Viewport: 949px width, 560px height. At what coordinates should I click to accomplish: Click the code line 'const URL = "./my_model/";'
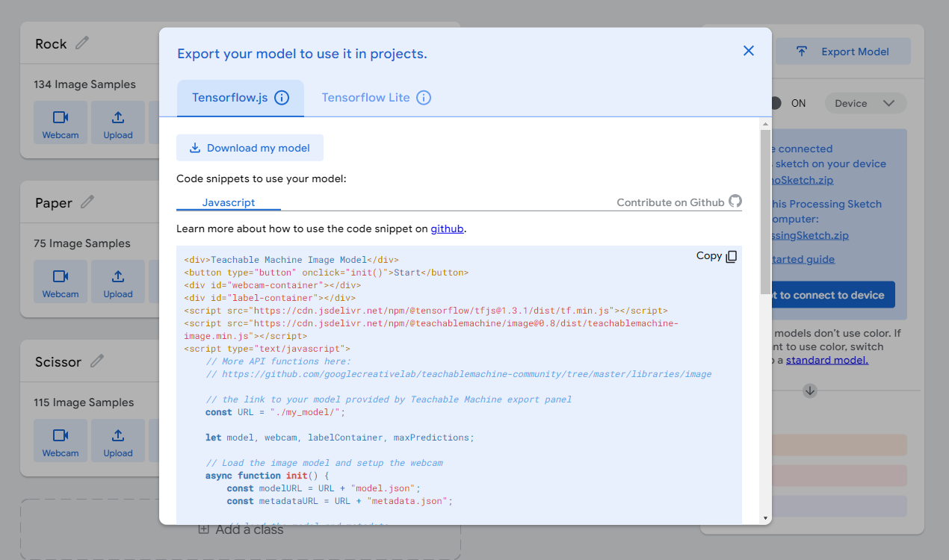click(x=276, y=412)
